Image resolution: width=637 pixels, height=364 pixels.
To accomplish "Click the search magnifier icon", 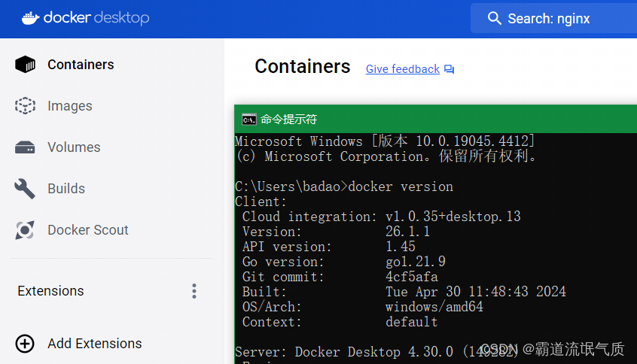I will (x=494, y=18).
